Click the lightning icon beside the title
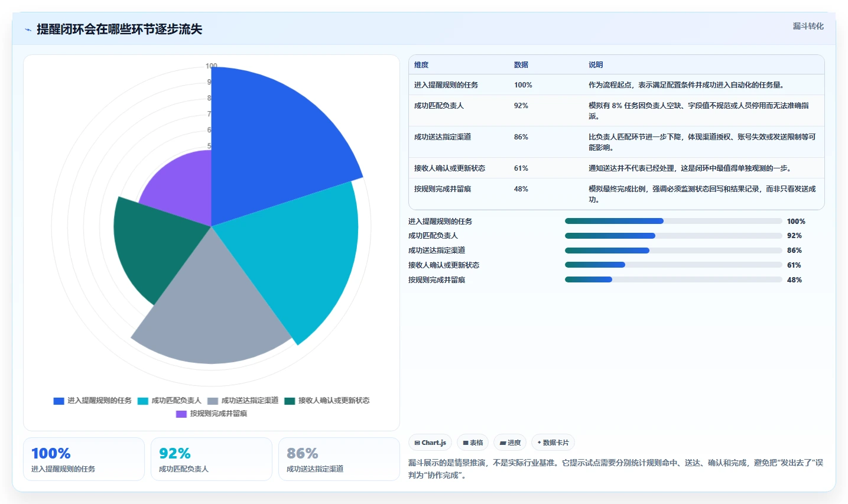This screenshot has height=504, width=848. click(x=28, y=30)
